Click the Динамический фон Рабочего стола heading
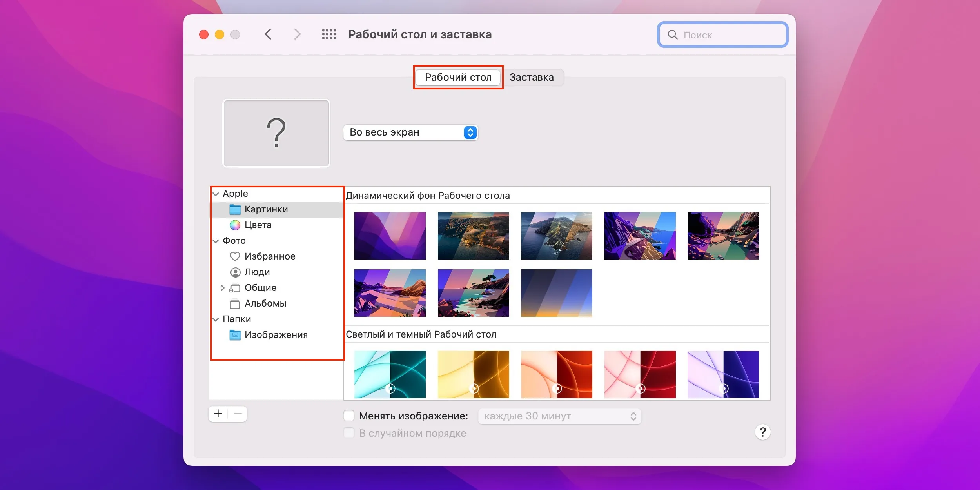Screen dimensions: 980x490 tap(428, 196)
